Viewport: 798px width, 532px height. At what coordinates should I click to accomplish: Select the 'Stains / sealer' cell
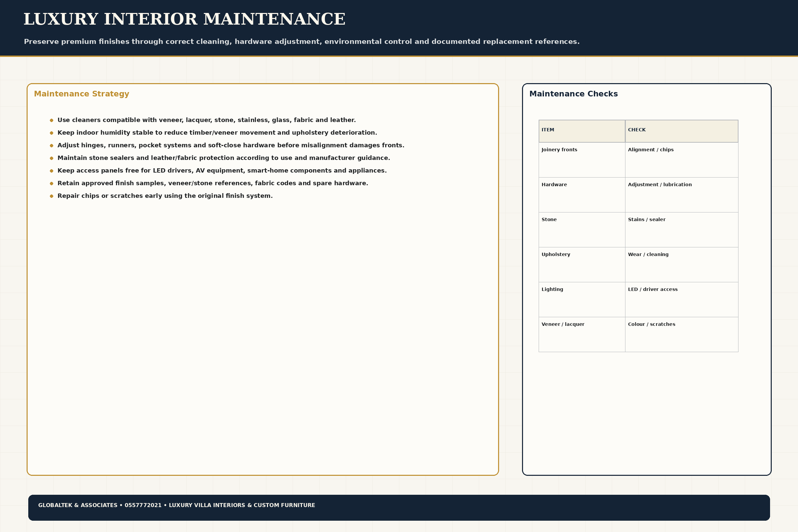coord(682,230)
